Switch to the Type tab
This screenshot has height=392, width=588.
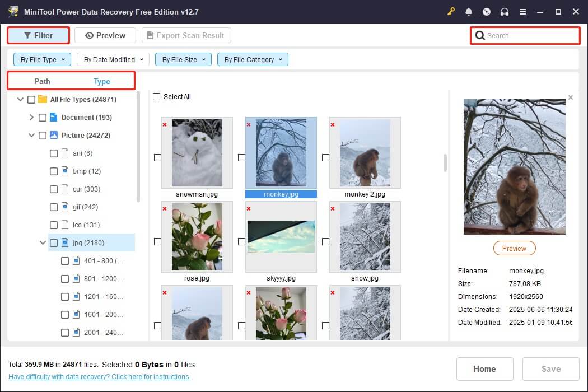102,81
